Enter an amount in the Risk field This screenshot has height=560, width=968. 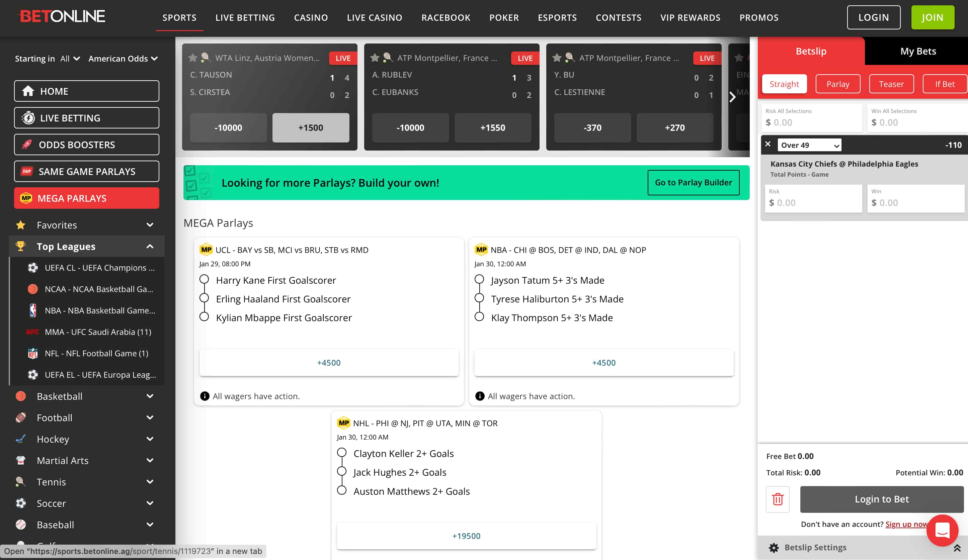pos(813,202)
